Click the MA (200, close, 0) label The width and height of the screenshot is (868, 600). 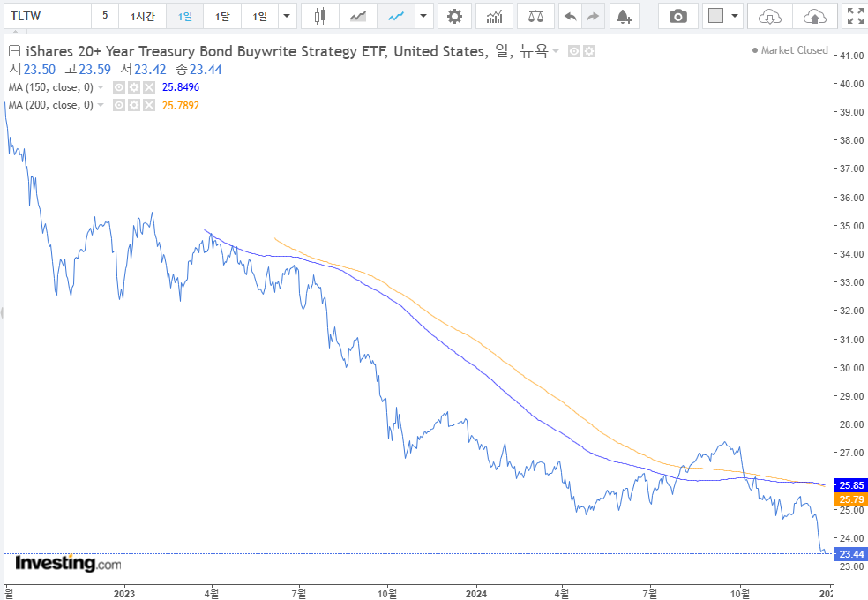pyautogui.click(x=51, y=105)
